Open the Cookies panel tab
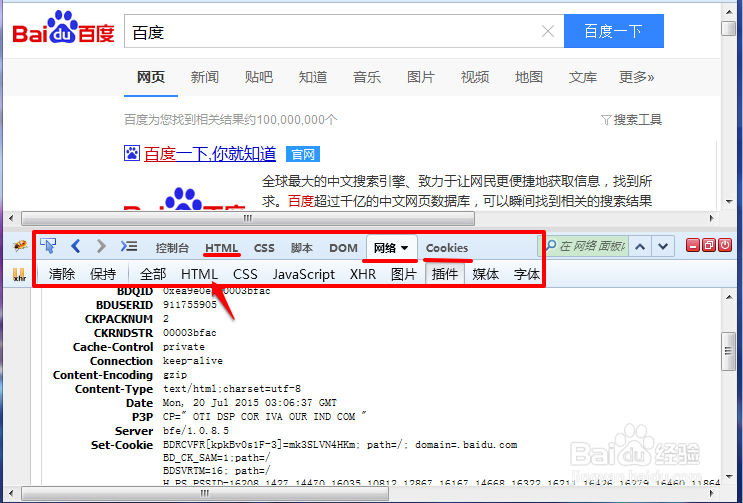This screenshot has height=503, width=743. (446, 248)
